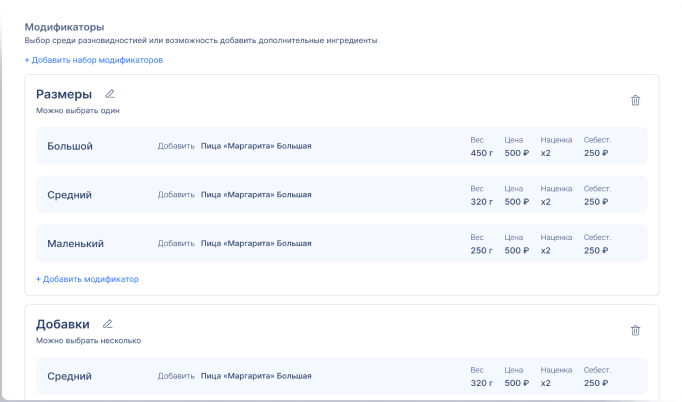Click the «+ Добавить набор модификаторов» link
This screenshot has width=682, height=402.
[94, 60]
